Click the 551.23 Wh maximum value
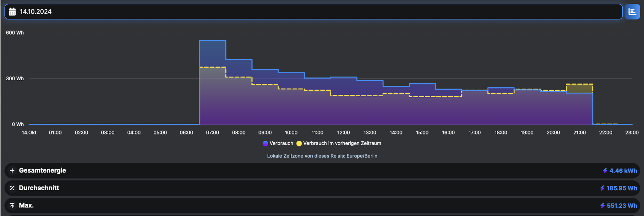644x216 pixels. (622, 206)
